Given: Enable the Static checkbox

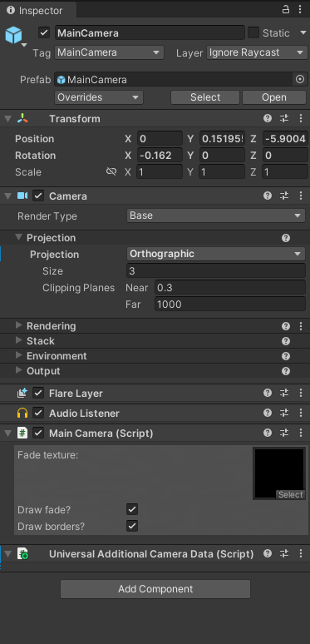Looking at the screenshot, I should [253, 32].
